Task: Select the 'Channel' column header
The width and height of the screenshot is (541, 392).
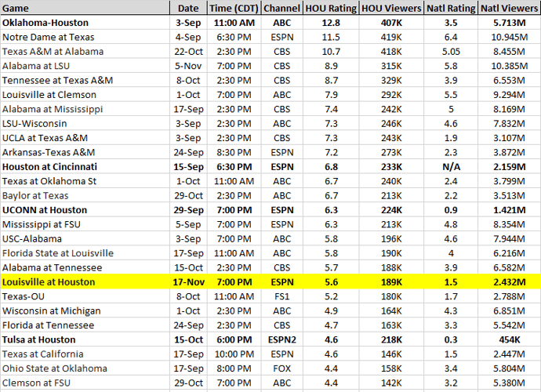Action: click(x=282, y=8)
